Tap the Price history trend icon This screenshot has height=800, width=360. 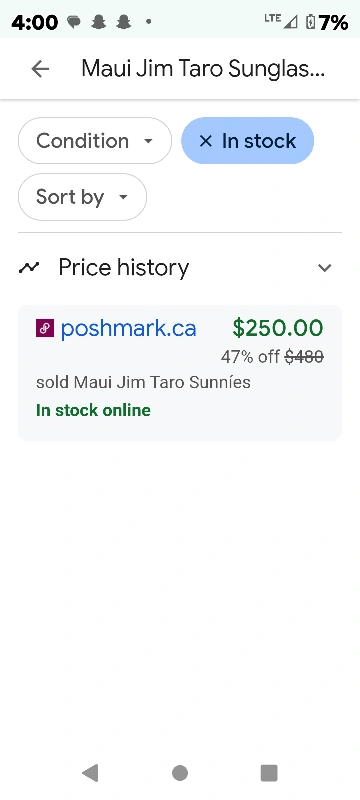tap(29, 267)
